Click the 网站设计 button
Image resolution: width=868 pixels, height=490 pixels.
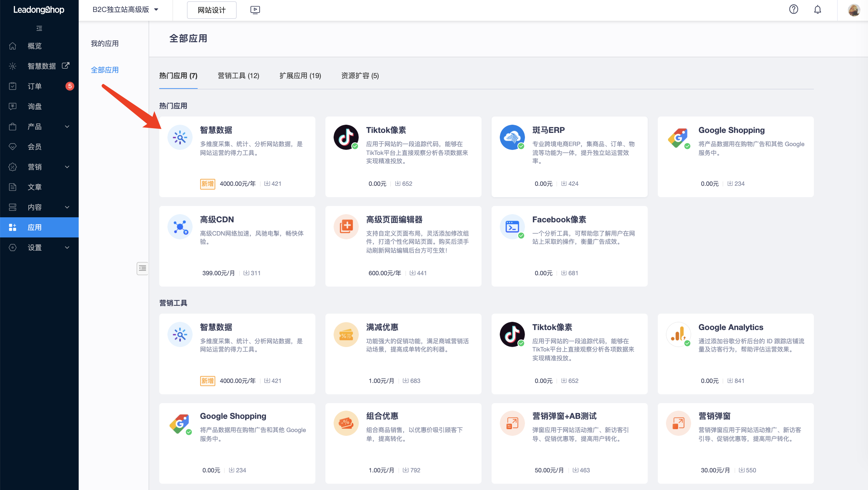tap(211, 10)
